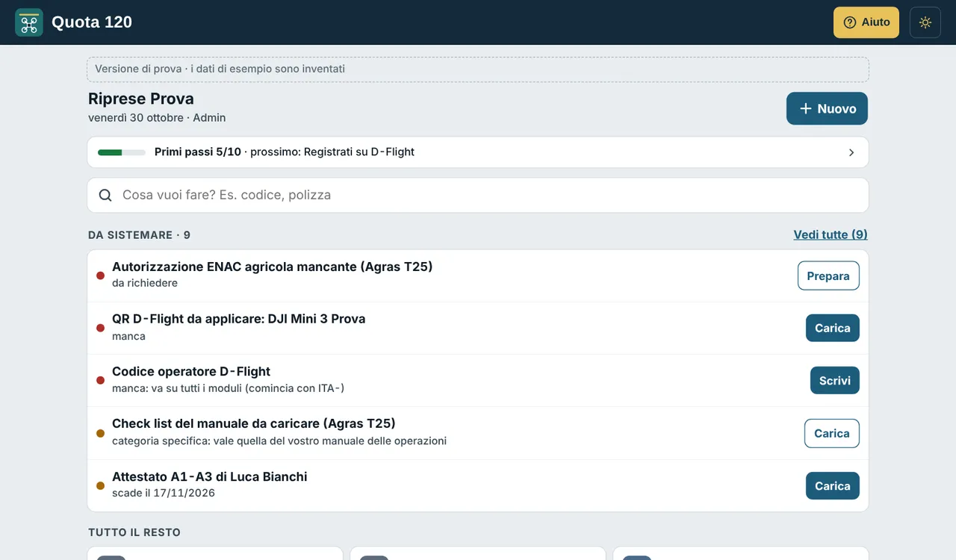Click the "Quota 120" app title

click(x=92, y=22)
